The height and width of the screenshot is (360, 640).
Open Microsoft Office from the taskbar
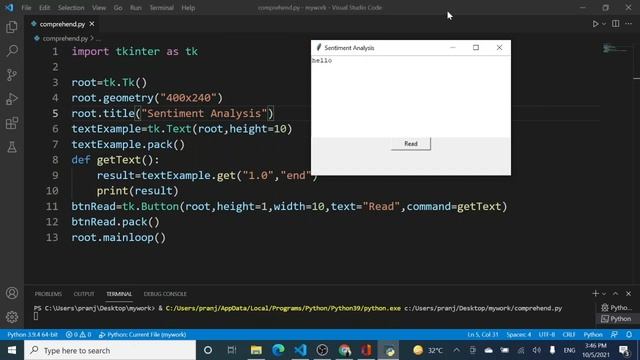pos(366,350)
